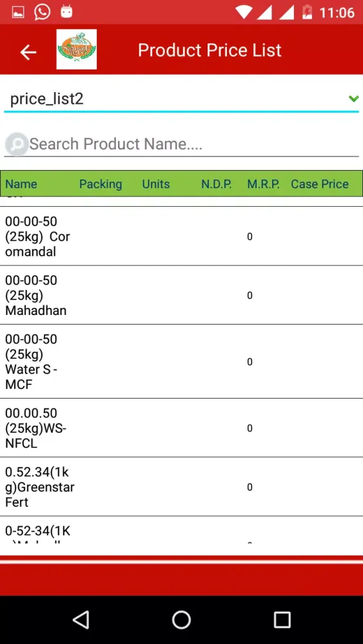Tap the M.R.P. column header
Image resolution: width=363 pixels, height=644 pixels.
[x=264, y=184]
